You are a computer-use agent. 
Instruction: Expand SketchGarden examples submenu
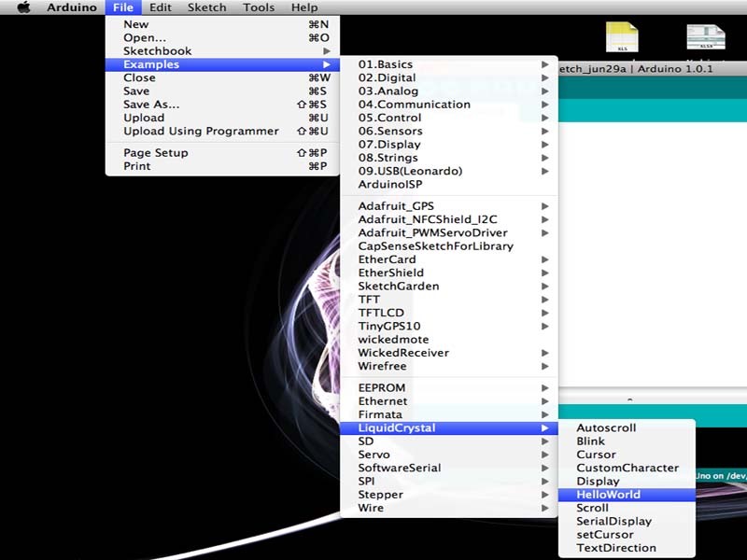[449, 287]
